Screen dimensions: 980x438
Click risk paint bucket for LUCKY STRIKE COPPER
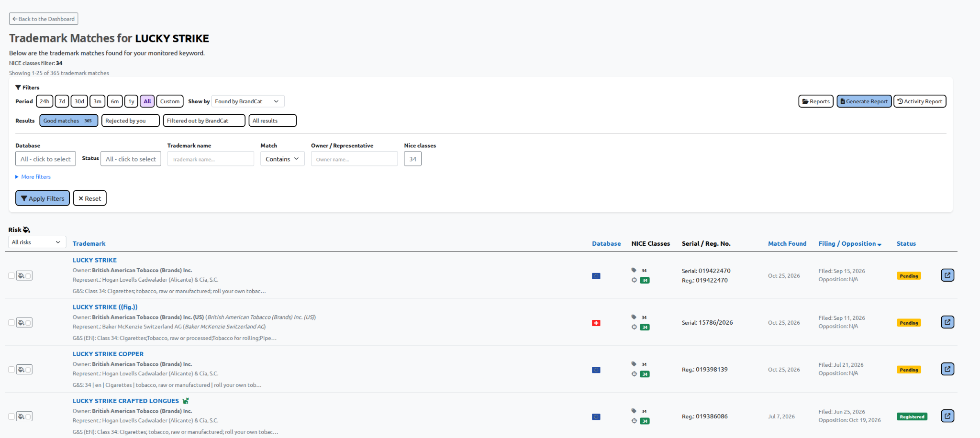click(21, 370)
